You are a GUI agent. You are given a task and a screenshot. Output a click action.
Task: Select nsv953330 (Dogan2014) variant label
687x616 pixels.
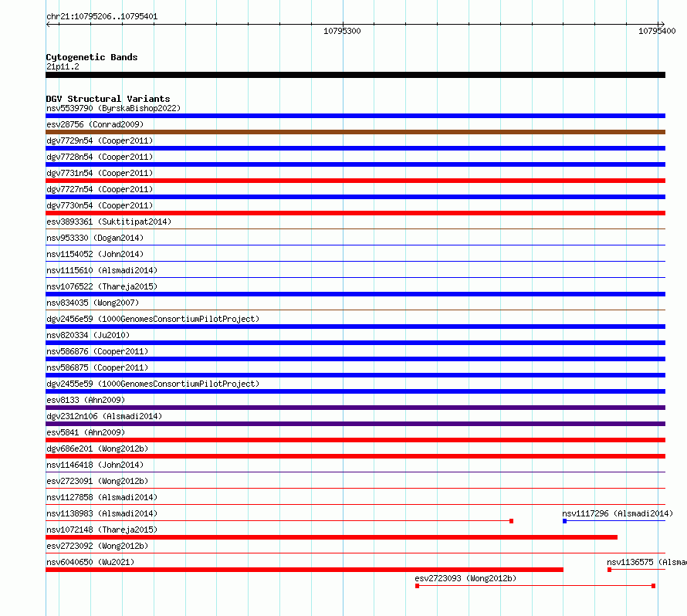pyautogui.click(x=95, y=238)
